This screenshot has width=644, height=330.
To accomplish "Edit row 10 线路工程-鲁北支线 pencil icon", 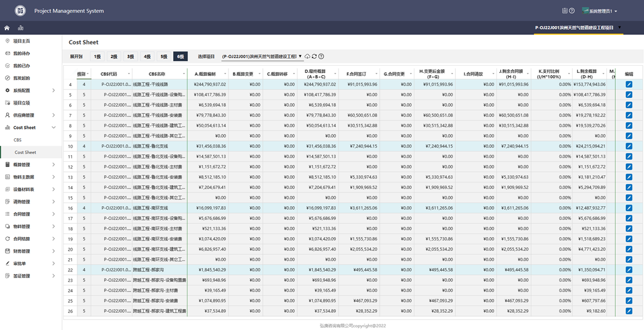I will [629, 146].
